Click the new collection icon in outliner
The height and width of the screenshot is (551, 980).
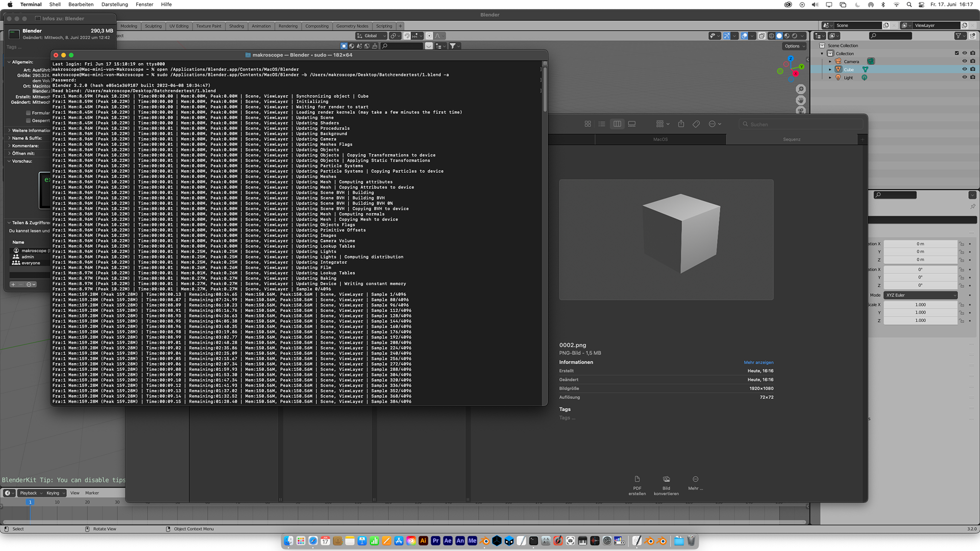click(972, 36)
